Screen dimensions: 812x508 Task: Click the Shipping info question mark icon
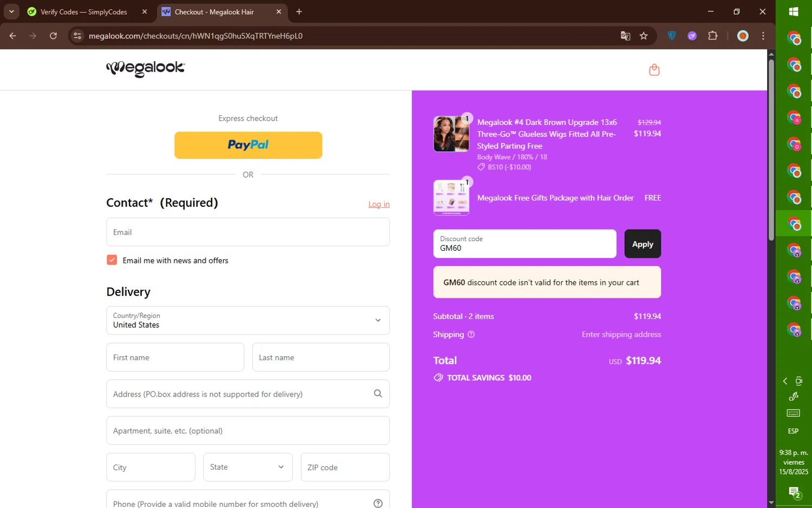tap(471, 334)
